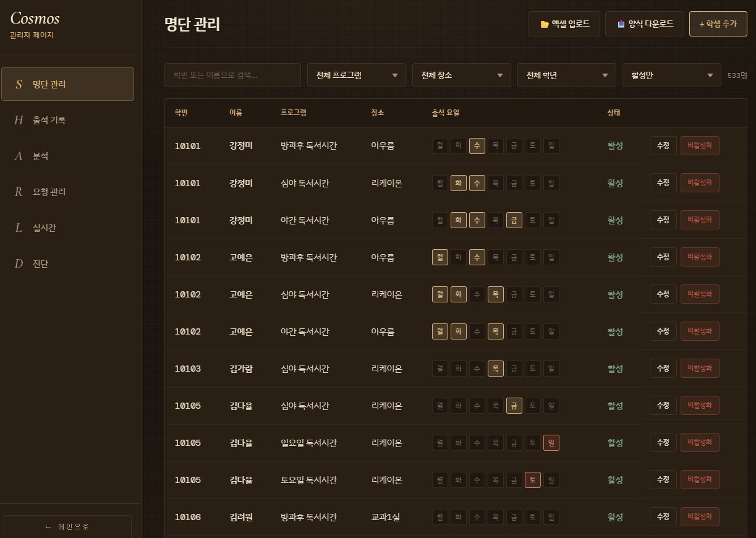Toggle 토 day for 김다율 토요일 독서시간

pos(532,480)
